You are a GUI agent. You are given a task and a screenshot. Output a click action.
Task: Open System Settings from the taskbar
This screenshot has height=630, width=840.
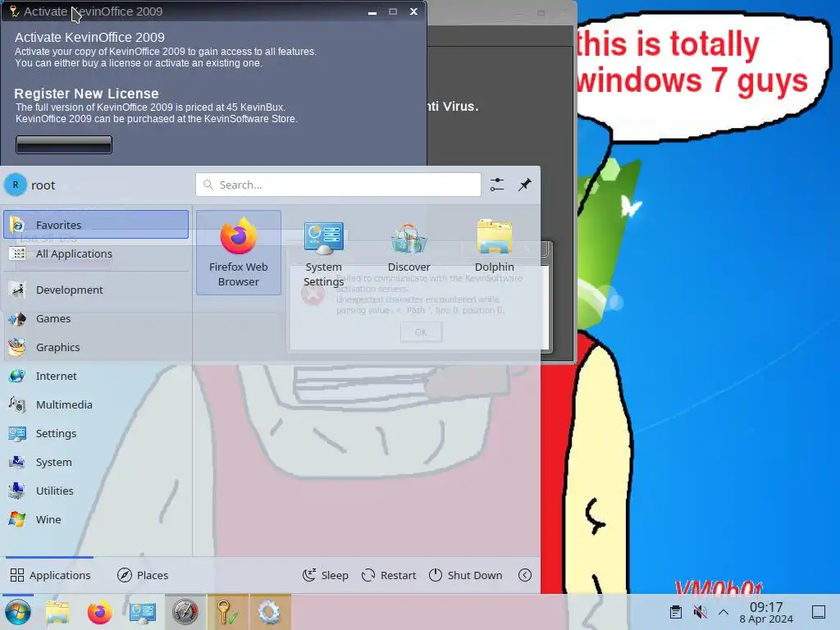(x=143, y=612)
